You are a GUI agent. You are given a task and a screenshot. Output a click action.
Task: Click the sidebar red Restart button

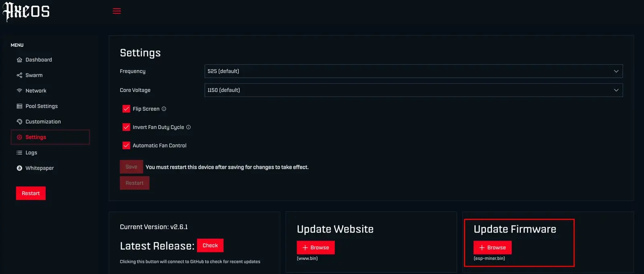pos(31,193)
